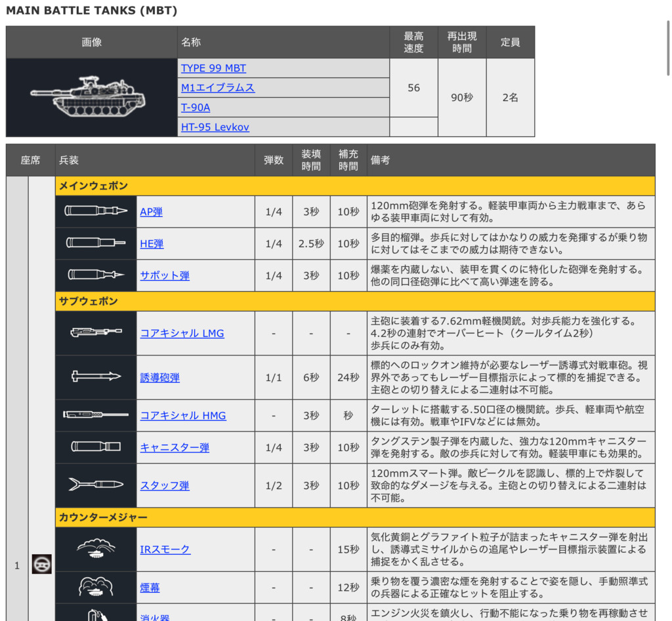Open the 誘導砲弾 weapon link

coord(159,377)
